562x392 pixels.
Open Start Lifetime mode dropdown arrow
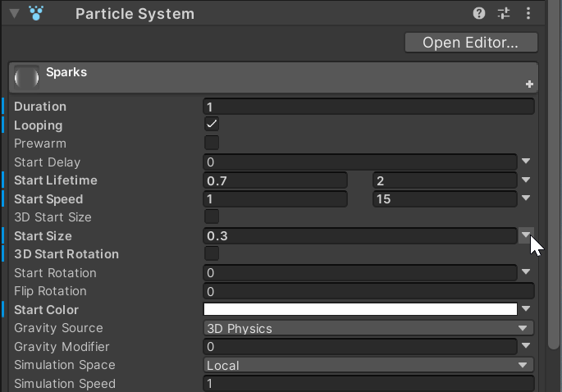[526, 180]
